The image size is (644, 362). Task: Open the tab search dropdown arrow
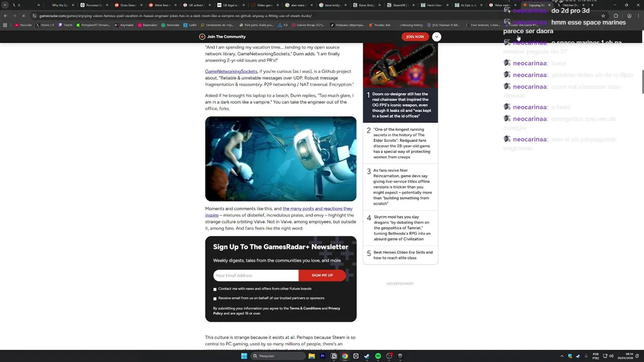pos(5,5)
